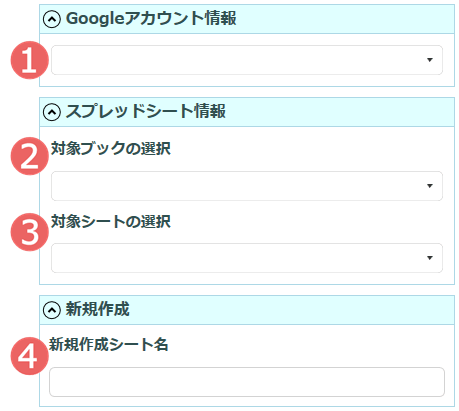
Task: Click the 新規作成シート名 label
Action: pyautogui.click(x=109, y=344)
